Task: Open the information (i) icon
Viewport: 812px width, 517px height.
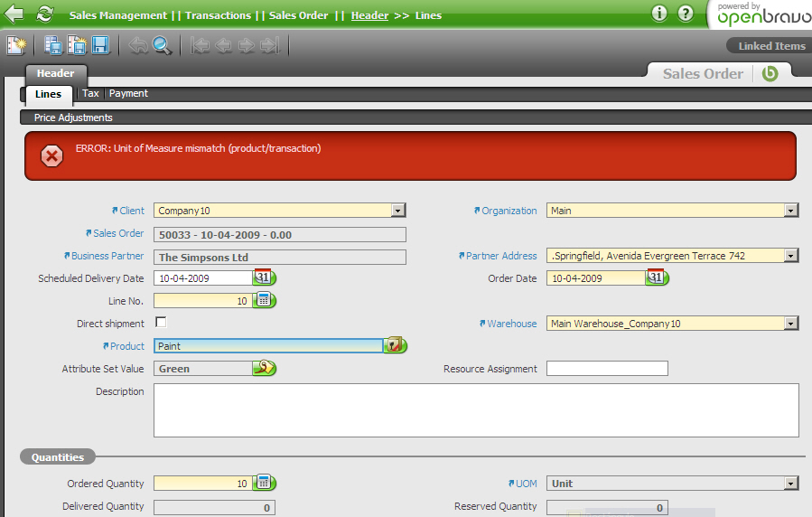Action: point(659,14)
